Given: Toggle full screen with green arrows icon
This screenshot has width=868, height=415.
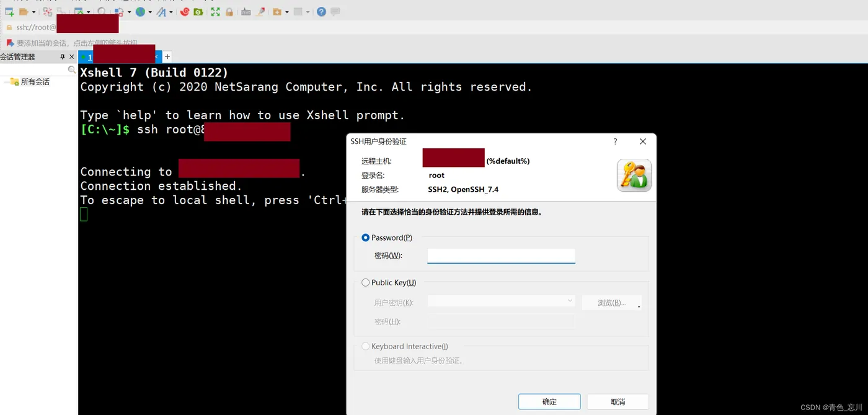Looking at the screenshot, I should tap(215, 12).
